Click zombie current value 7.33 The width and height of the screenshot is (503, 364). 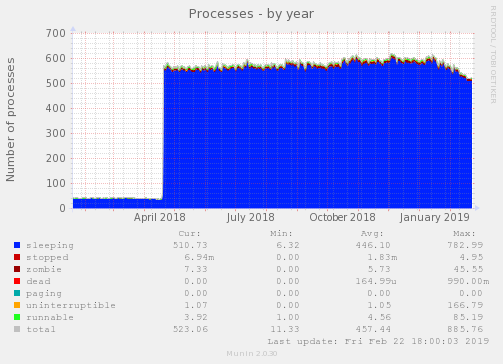(196, 269)
